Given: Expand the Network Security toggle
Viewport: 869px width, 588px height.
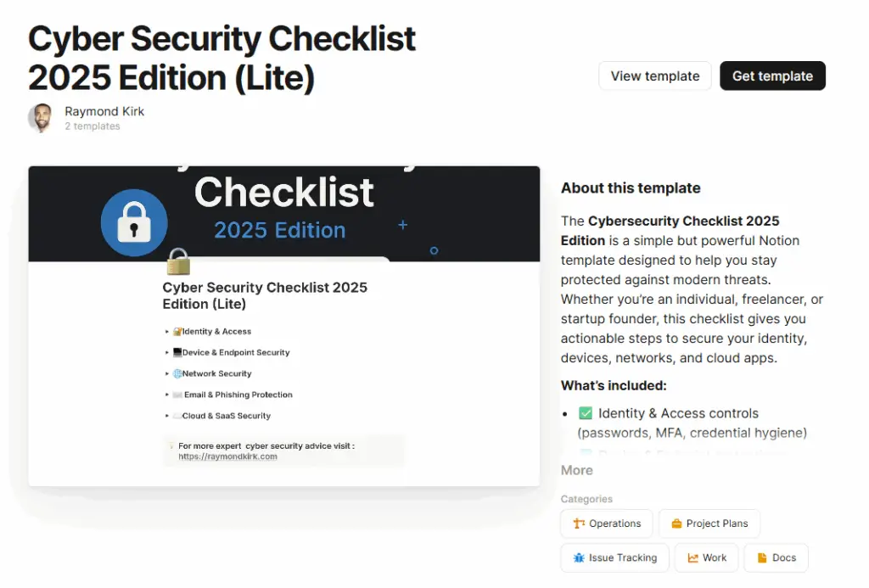Looking at the screenshot, I should (167, 374).
